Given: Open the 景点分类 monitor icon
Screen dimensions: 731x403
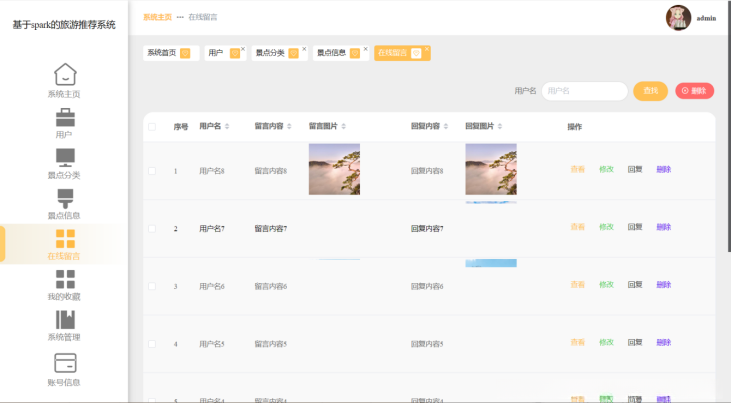Looking at the screenshot, I should (x=65, y=158).
